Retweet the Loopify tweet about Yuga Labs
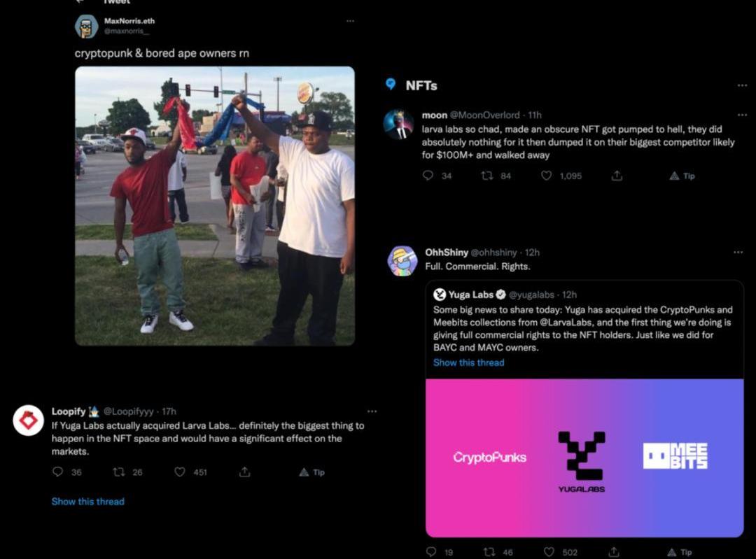The width and height of the screenshot is (756, 559). pyautogui.click(x=118, y=472)
